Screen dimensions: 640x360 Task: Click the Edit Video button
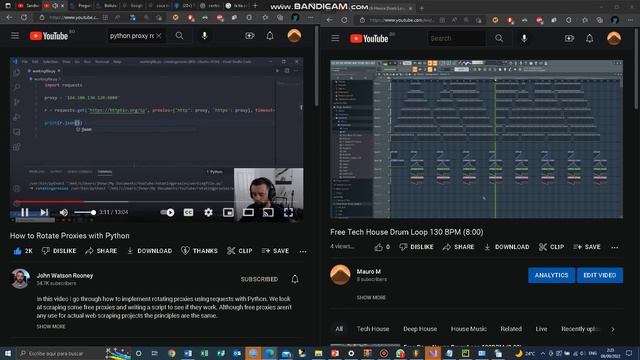[600, 275]
